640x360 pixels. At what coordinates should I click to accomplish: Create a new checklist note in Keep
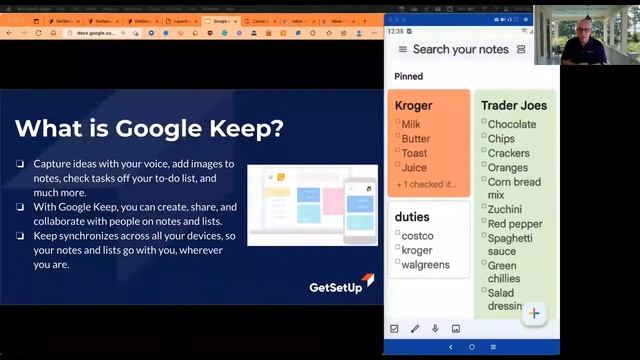coord(394,329)
